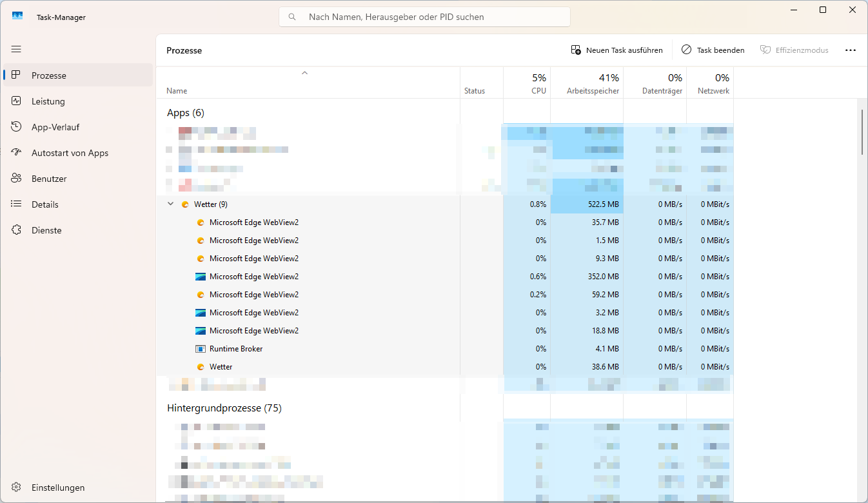Sort by the Name column header
This screenshot has width=868, height=503.
click(x=308, y=83)
